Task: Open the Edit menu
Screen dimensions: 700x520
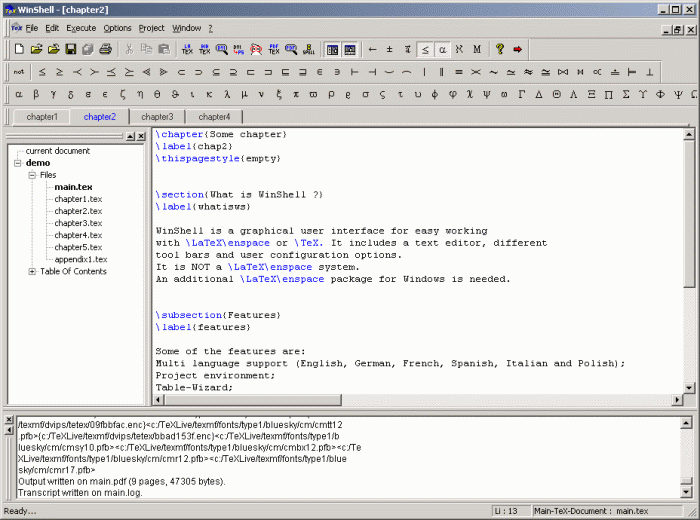Action: click(52, 28)
